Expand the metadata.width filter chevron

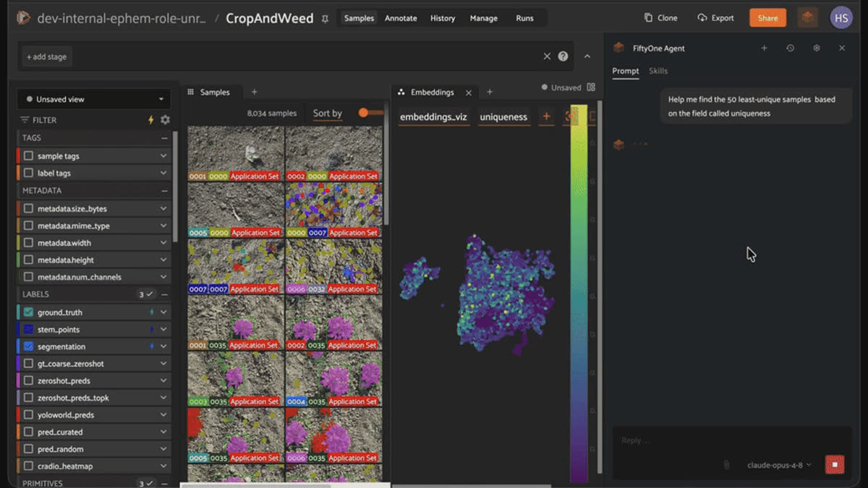pyautogui.click(x=163, y=243)
